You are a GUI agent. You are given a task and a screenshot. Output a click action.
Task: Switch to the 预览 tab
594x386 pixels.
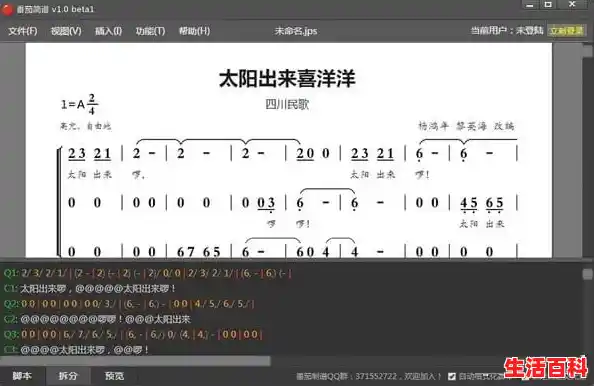coord(114,376)
